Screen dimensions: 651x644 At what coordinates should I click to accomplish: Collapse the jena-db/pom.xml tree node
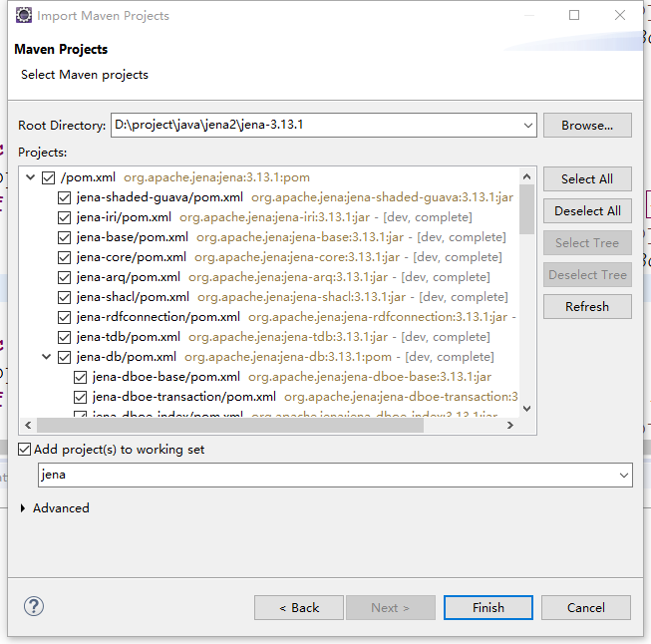[x=47, y=357]
